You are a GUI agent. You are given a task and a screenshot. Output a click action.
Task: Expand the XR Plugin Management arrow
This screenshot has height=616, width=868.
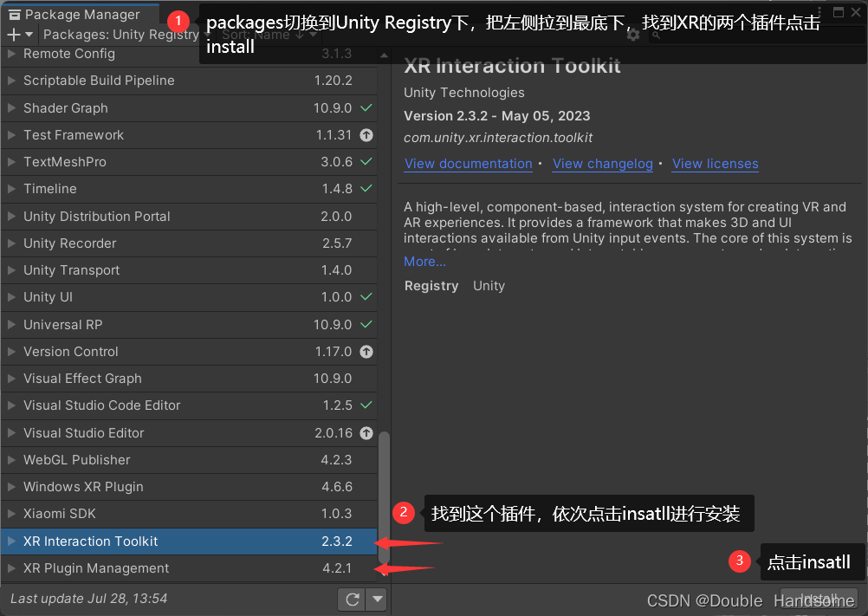tap(11, 568)
